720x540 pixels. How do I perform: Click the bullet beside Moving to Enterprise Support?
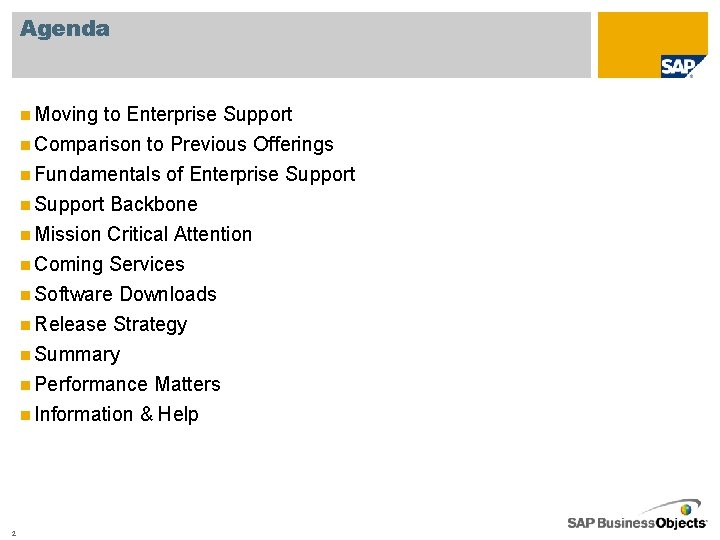tap(24, 115)
